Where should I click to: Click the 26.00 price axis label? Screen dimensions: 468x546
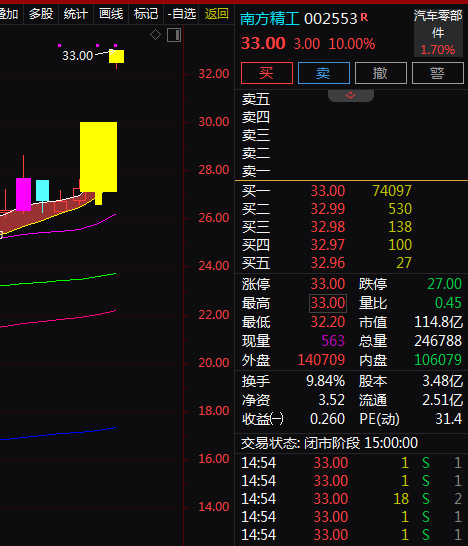pos(214,218)
